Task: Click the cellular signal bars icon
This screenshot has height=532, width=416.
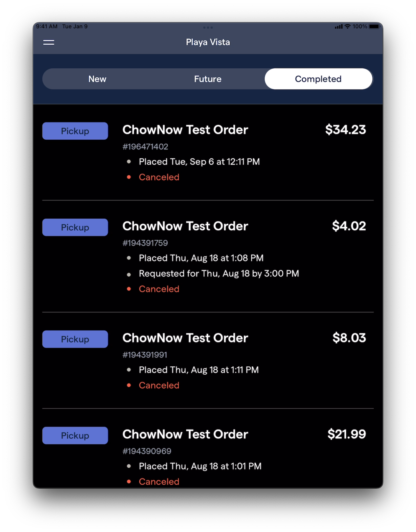Action: pos(338,26)
